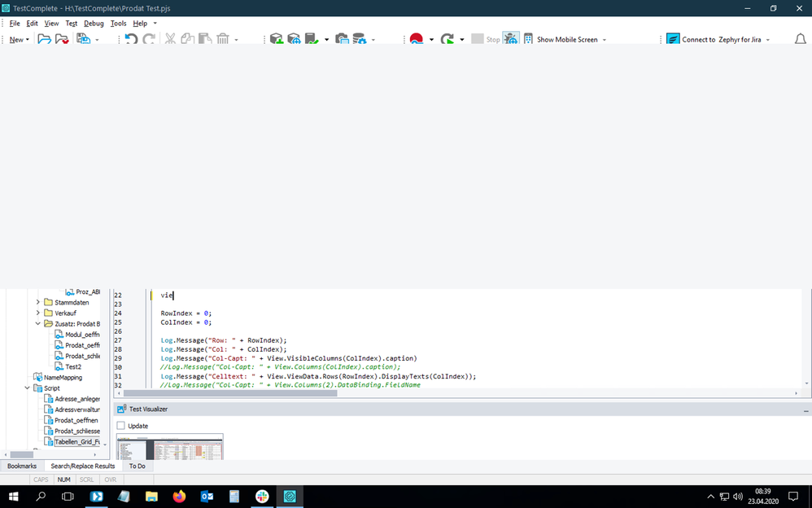Viewport: 812px width, 508px height.
Task: Click the Undo arrow in the toolbar
Action: (130, 39)
